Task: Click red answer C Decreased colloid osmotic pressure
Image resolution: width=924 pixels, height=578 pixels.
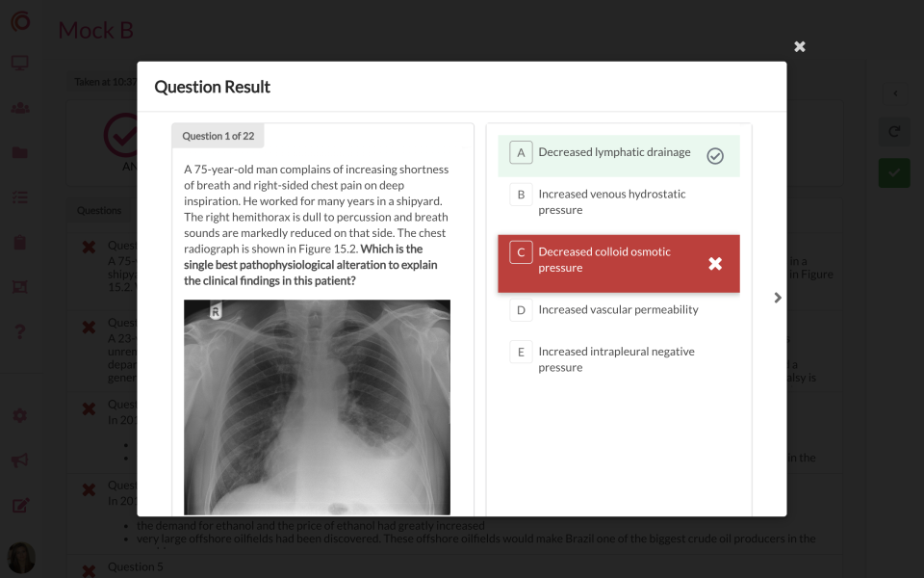Action: click(x=619, y=264)
